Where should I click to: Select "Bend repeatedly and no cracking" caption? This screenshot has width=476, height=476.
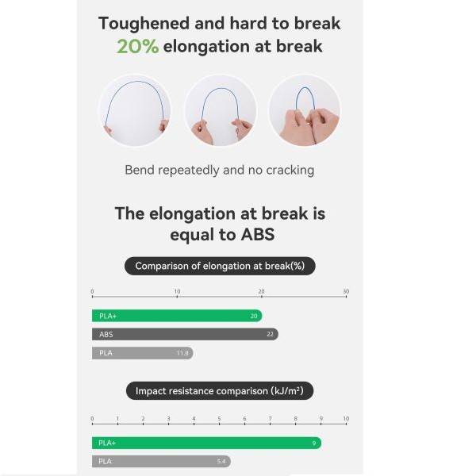220,170
